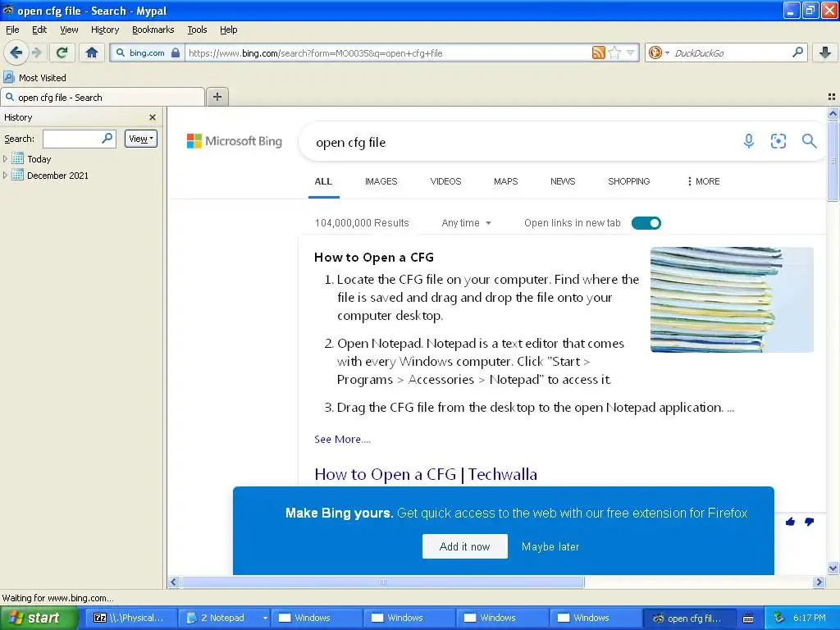Screen dimensions: 840x630
Task: Switch to the SHOPPING results tab
Action: click(628, 181)
